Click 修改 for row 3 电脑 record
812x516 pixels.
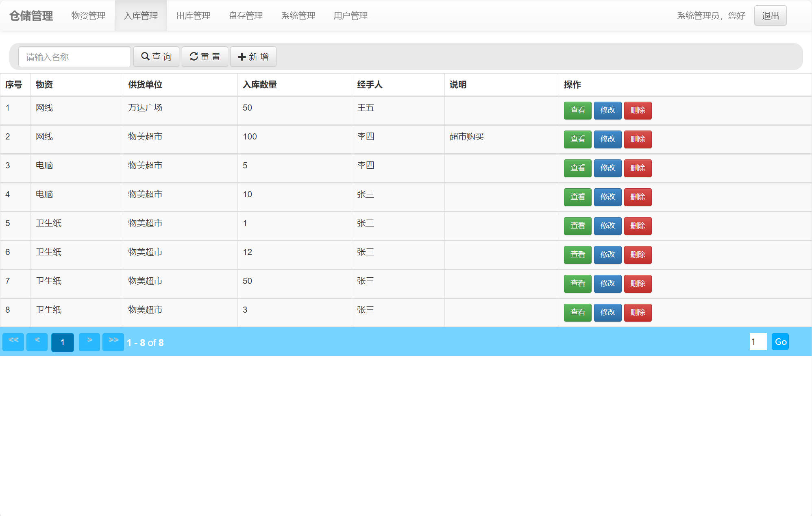click(607, 168)
